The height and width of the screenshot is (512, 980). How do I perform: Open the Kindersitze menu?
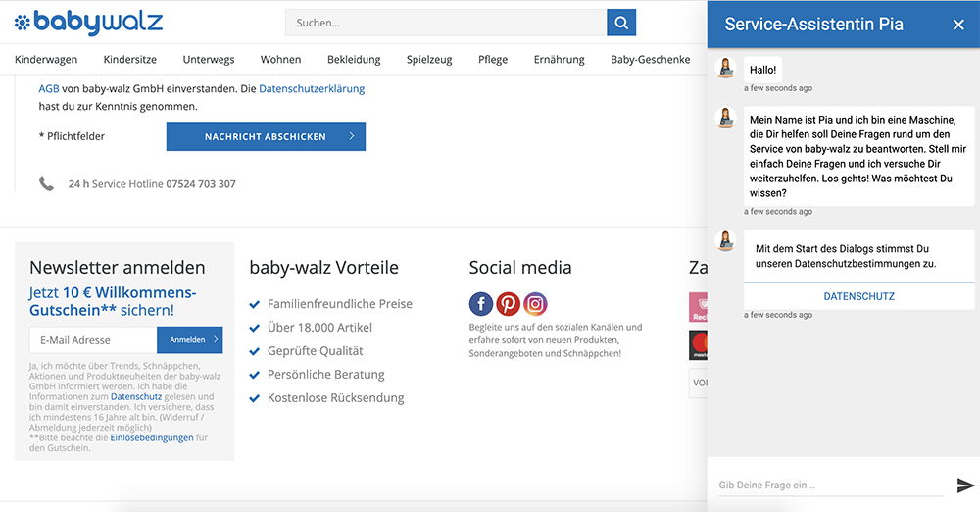[x=130, y=60]
